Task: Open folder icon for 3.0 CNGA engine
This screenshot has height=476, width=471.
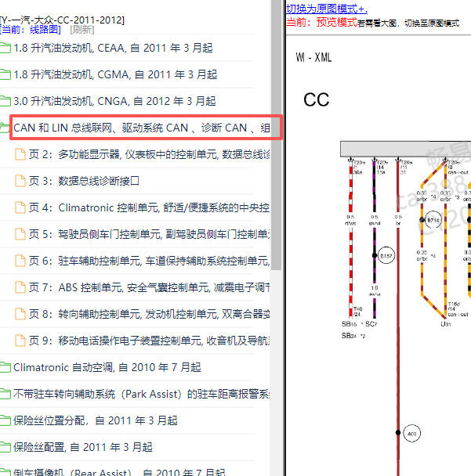Action: (x=5, y=101)
